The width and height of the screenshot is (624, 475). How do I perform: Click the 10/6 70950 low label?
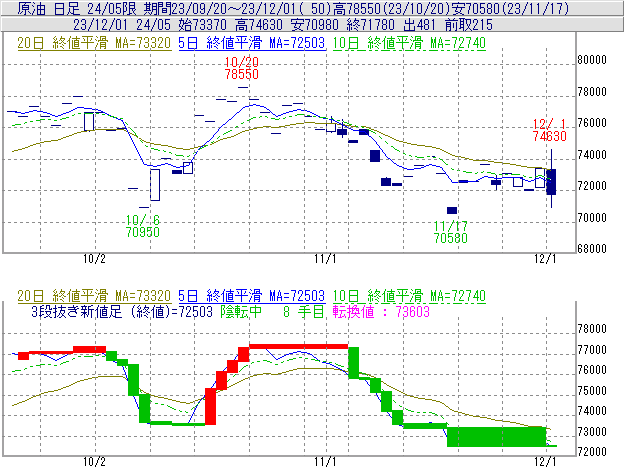pos(142,226)
